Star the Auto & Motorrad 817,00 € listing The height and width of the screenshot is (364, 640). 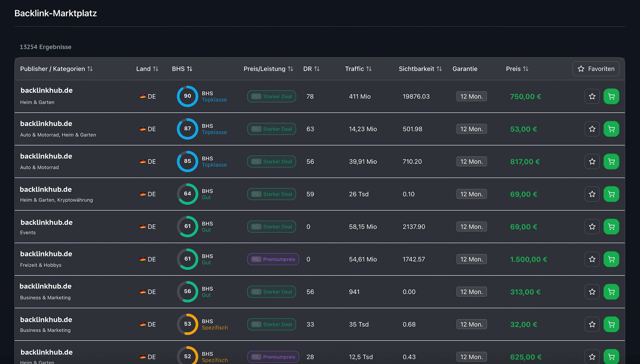point(592,162)
